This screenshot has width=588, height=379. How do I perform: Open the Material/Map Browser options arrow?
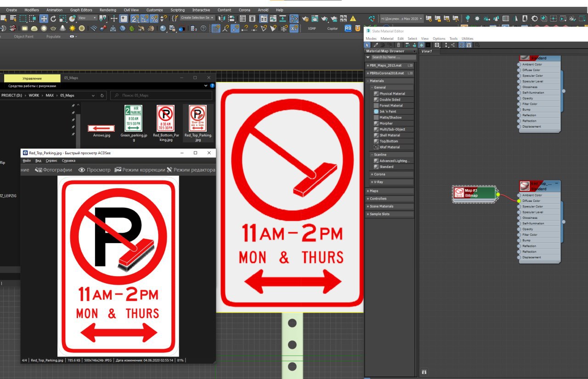[x=367, y=57]
